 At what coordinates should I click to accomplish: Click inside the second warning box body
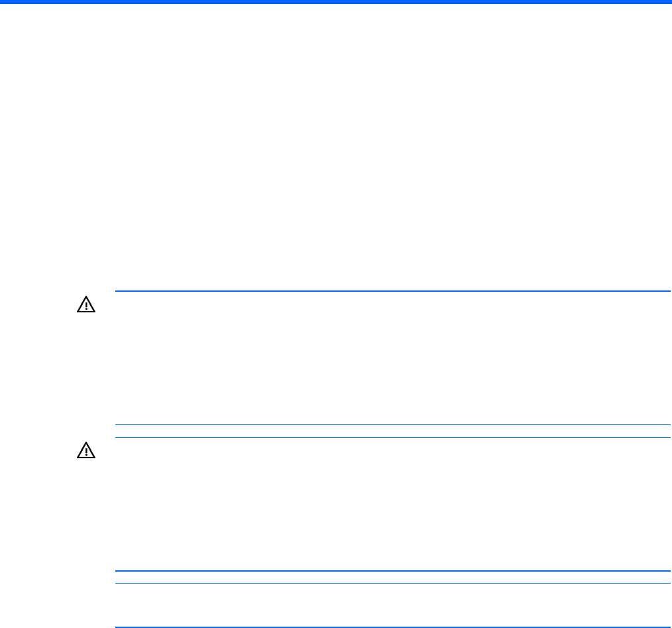click(x=392, y=504)
